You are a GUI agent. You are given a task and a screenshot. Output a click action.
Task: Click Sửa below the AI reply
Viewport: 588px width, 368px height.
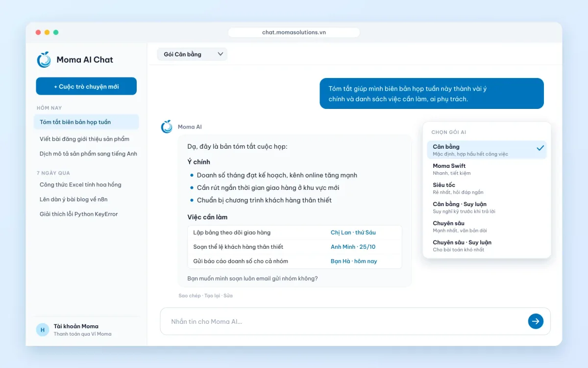(x=228, y=296)
